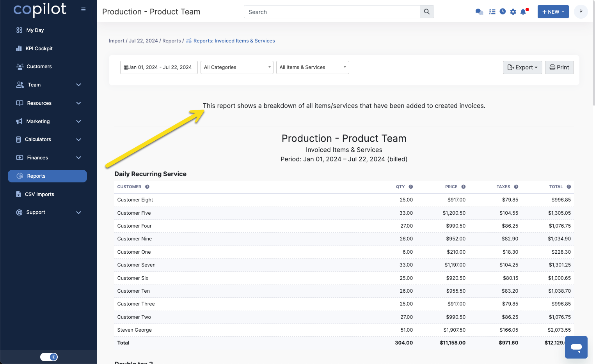Open the notifications bell

[524, 12]
